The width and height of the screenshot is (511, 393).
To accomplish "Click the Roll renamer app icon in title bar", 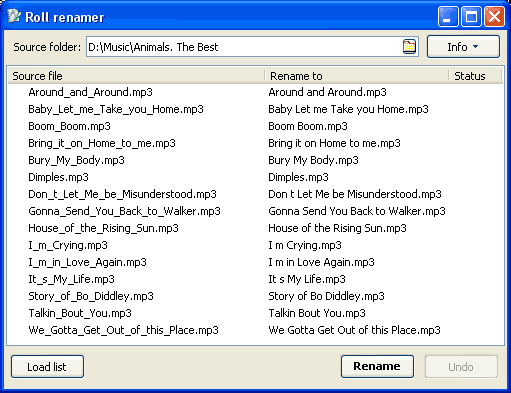I will pyautogui.click(x=14, y=16).
